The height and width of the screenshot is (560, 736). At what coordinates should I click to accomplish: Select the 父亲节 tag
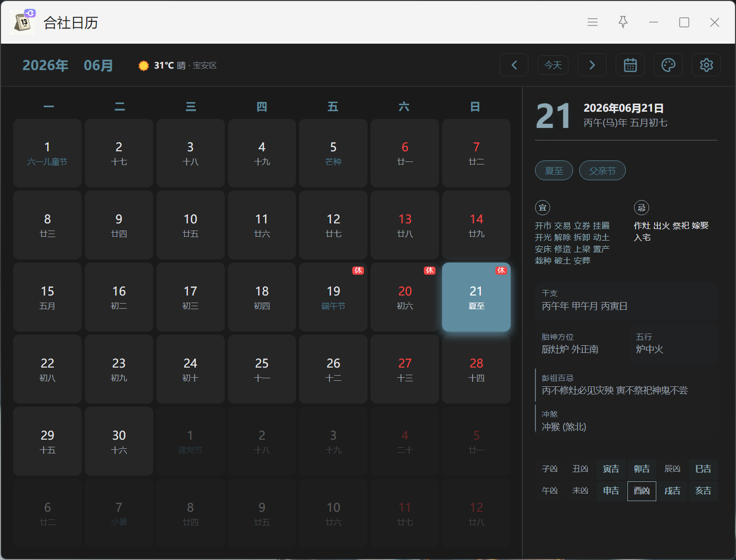603,171
